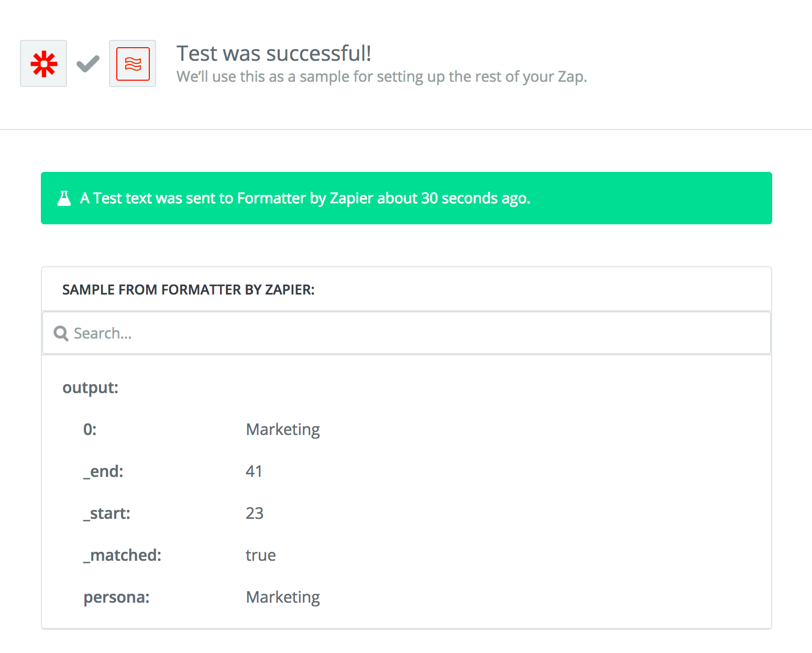Click the gray checkmark icon
Image resolution: width=812 pixels, height=653 pixels.
88,64
